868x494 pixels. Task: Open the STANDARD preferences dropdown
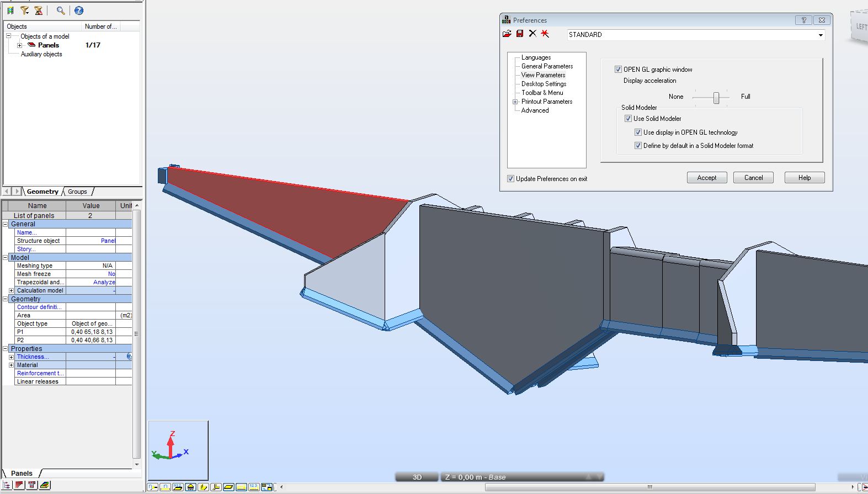(821, 35)
